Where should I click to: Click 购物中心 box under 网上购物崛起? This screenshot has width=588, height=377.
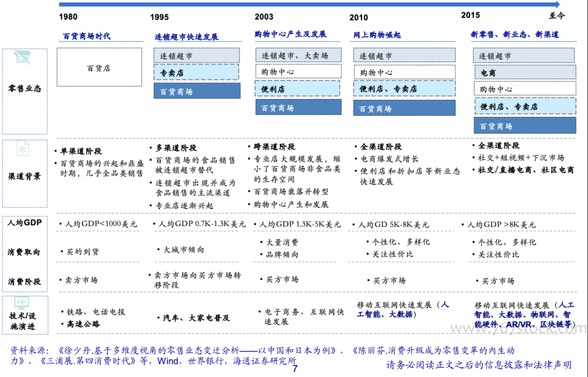click(404, 72)
